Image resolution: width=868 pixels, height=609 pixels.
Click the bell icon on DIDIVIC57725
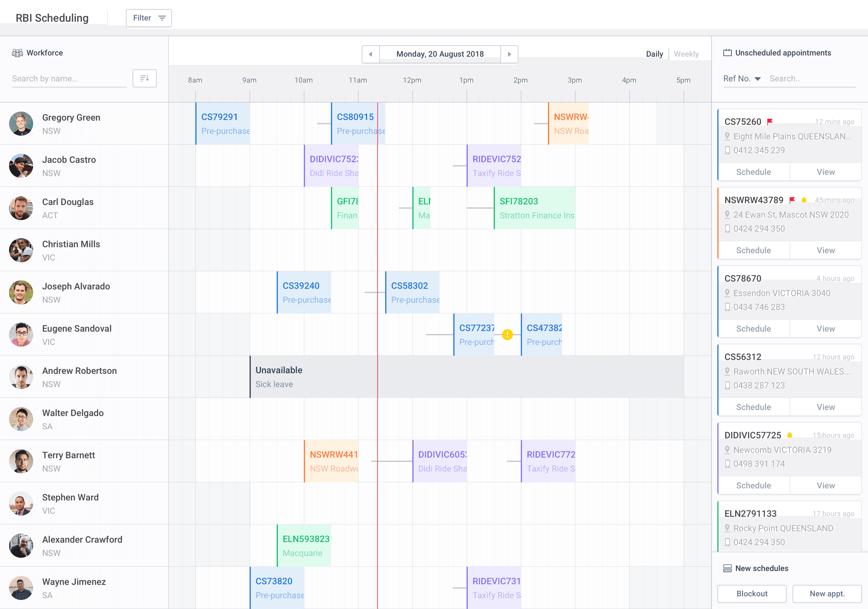(x=790, y=435)
